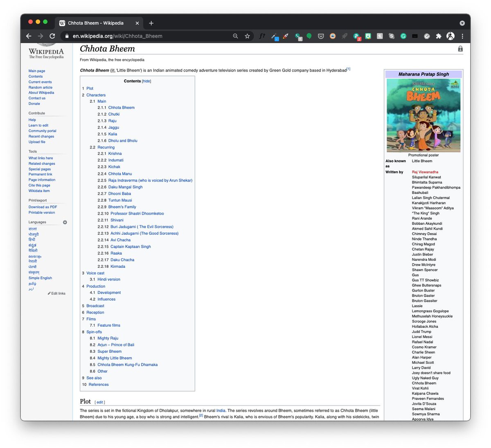Click Download as PDF
The width and height of the screenshot is (491, 448).
(43, 207)
